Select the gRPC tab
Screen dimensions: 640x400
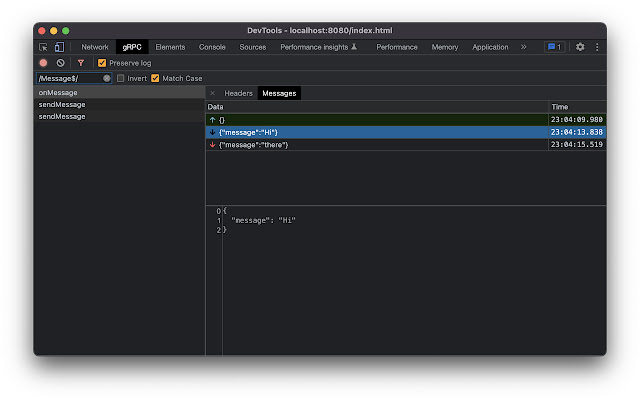[x=132, y=47]
